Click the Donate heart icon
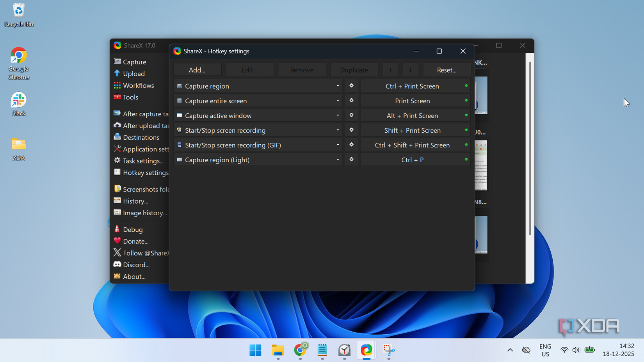Screen dimensions: 644x362 (117, 241)
